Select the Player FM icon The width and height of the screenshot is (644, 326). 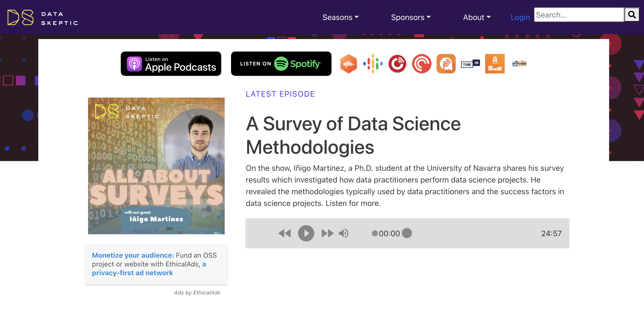click(397, 64)
